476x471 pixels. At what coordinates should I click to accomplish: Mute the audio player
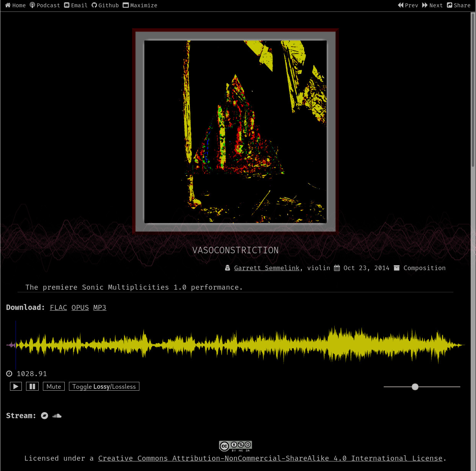pyautogui.click(x=54, y=386)
